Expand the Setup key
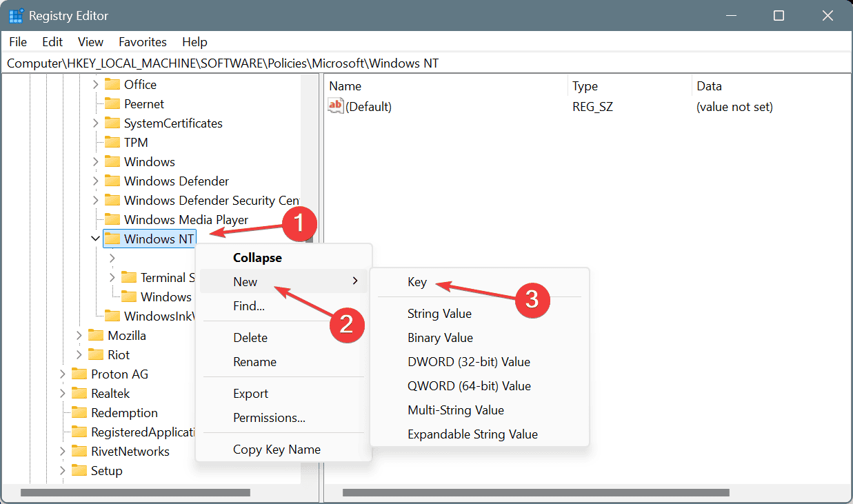This screenshot has height=504, width=853. point(62,470)
